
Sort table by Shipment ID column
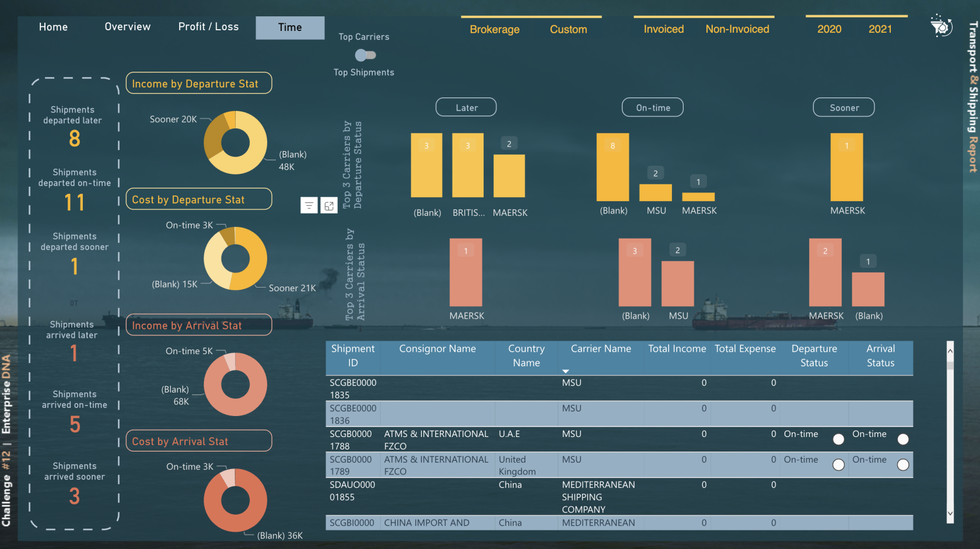[x=353, y=355]
